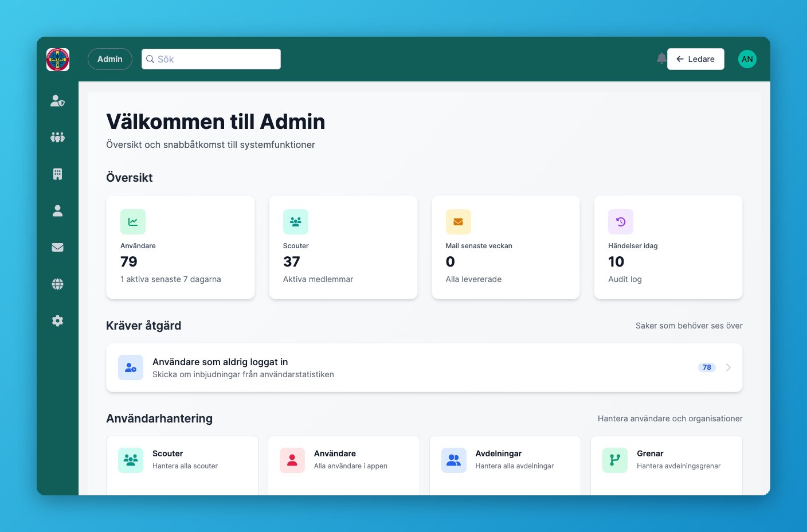Click 'Saker som behöver ses över' text
This screenshot has height=532, width=807.
pyautogui.click(x=689, y=326)
